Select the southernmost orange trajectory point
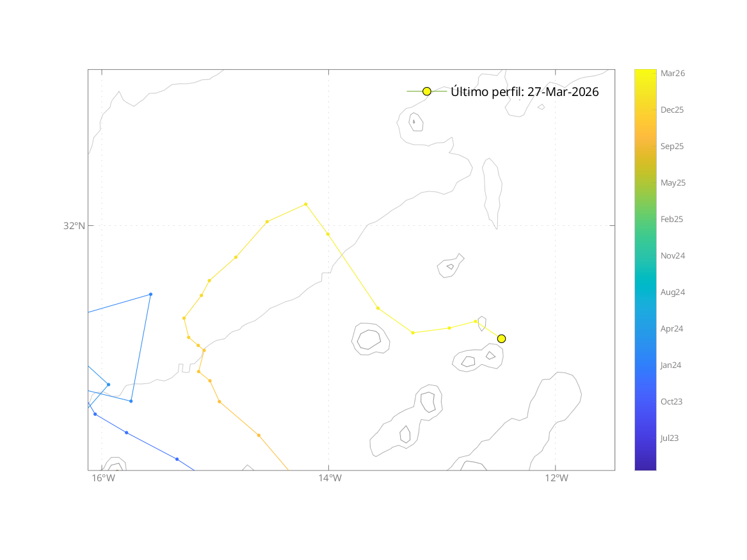Screen dimensions: 747x560 coord(259,435)
